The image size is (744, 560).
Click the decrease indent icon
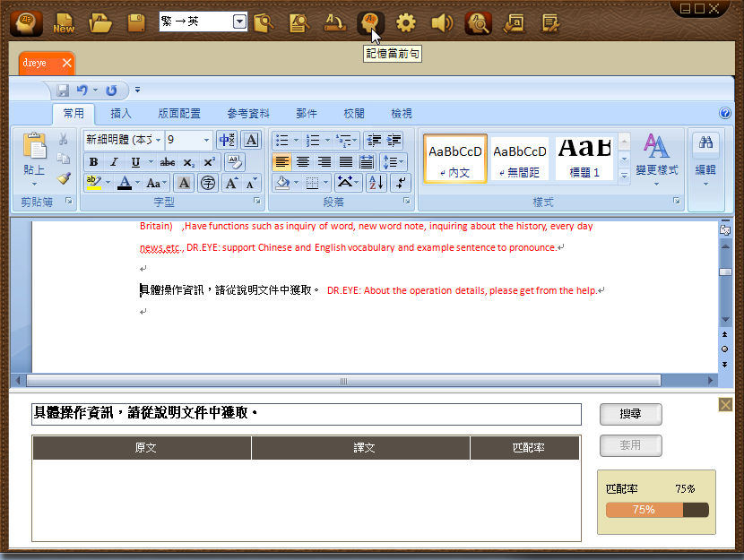[x=374, y=140]
